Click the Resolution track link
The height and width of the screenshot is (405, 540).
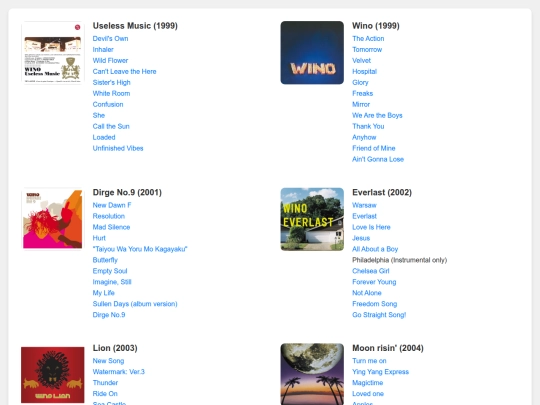tap(108, 216)
